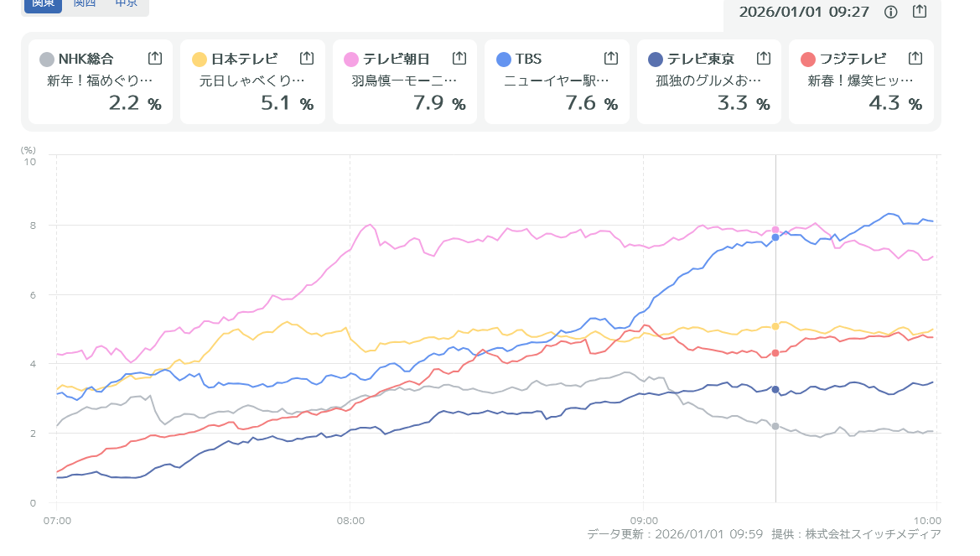980x556 pixels.
Task: Click the 日本テレビ yellow color dot
Action: pos(200,59)
